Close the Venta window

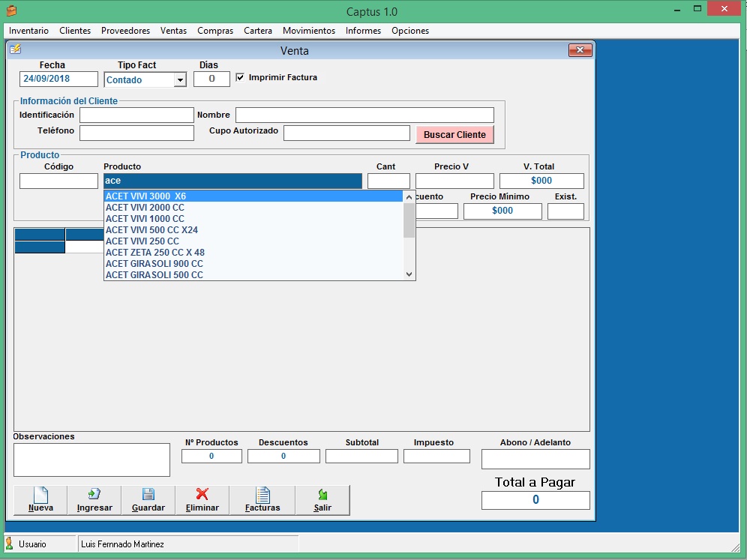click(580, 50)
